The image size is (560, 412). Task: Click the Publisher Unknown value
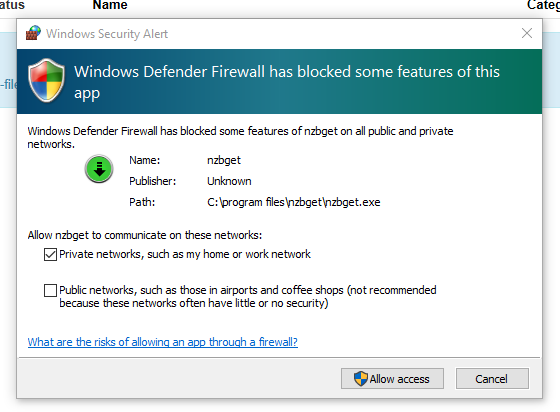tap(229, 181)
